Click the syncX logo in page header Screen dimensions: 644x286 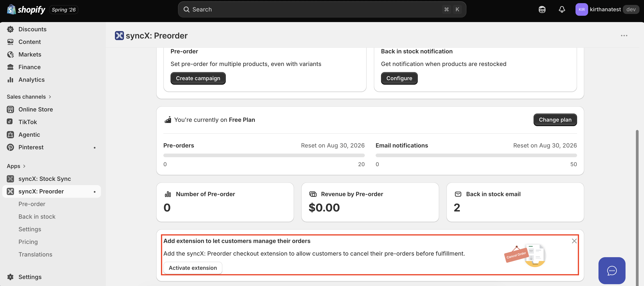(119, 36)
